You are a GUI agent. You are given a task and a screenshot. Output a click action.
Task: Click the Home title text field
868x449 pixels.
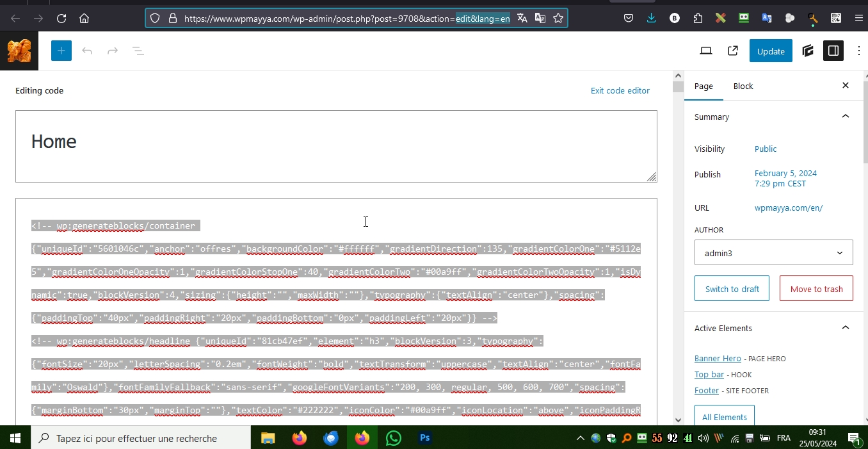coord(336,146)
